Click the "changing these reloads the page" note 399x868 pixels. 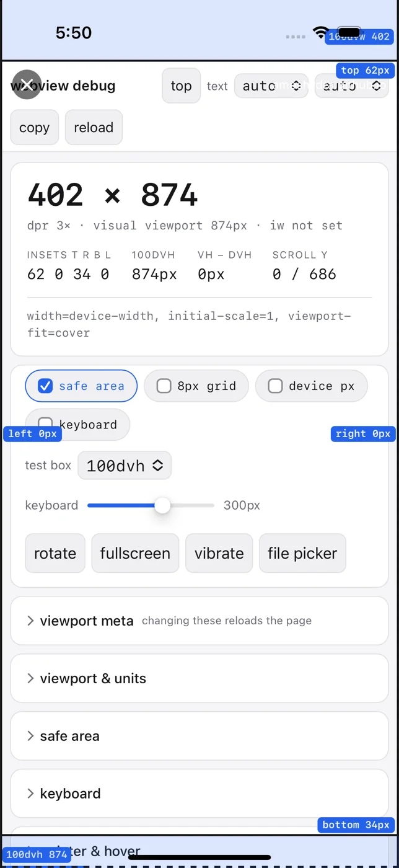tap(227, 621)
